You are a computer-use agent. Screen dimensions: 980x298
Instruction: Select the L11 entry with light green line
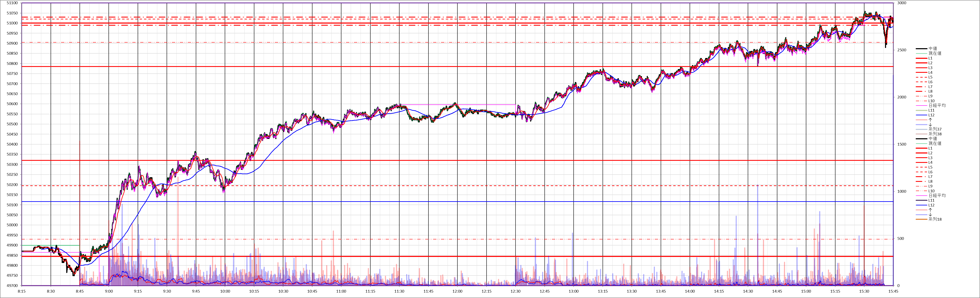point(931,111)
